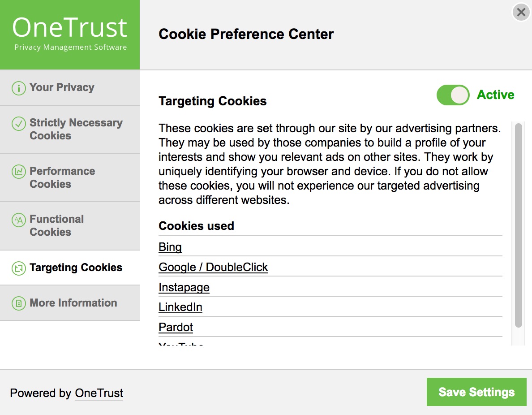Click the font icon next to Functional Cookies
The image size is (532, 415).
18,220
